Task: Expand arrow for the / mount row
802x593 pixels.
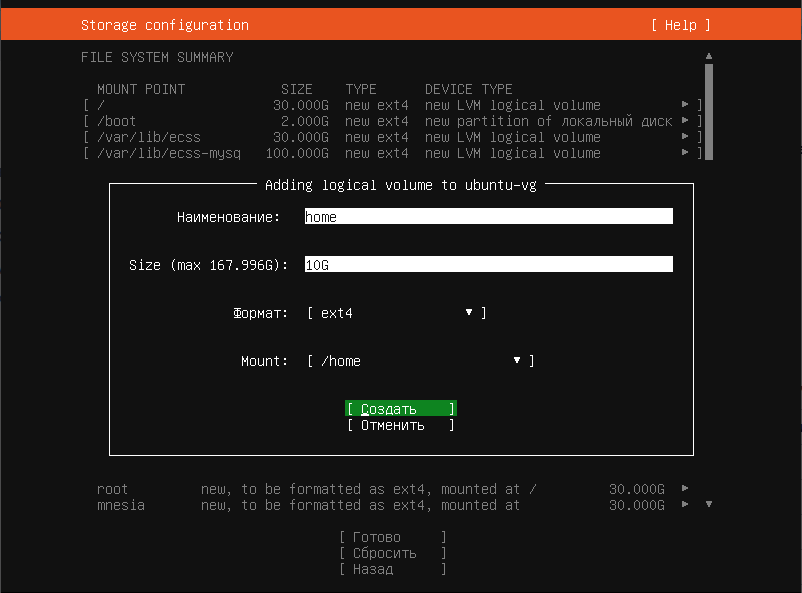Action: [685, 105]
